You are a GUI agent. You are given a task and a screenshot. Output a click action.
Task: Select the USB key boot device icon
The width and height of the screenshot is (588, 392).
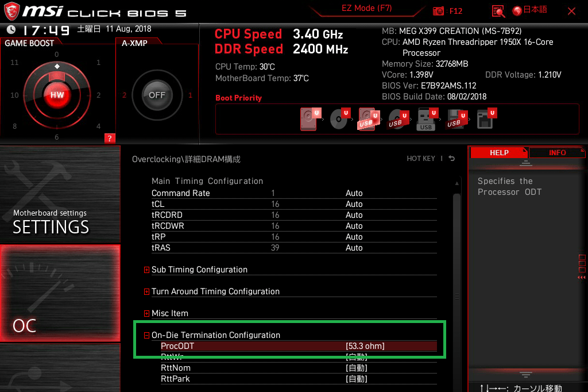427,120
